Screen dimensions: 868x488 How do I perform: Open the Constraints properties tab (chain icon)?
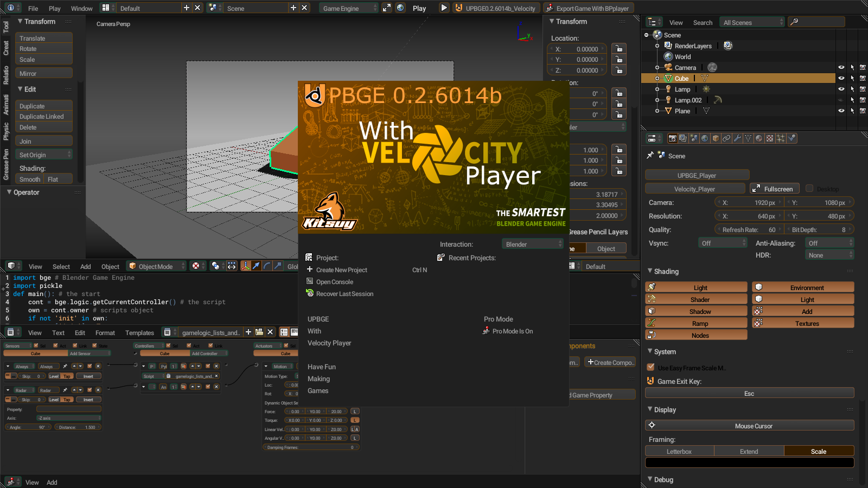[726, 138]
